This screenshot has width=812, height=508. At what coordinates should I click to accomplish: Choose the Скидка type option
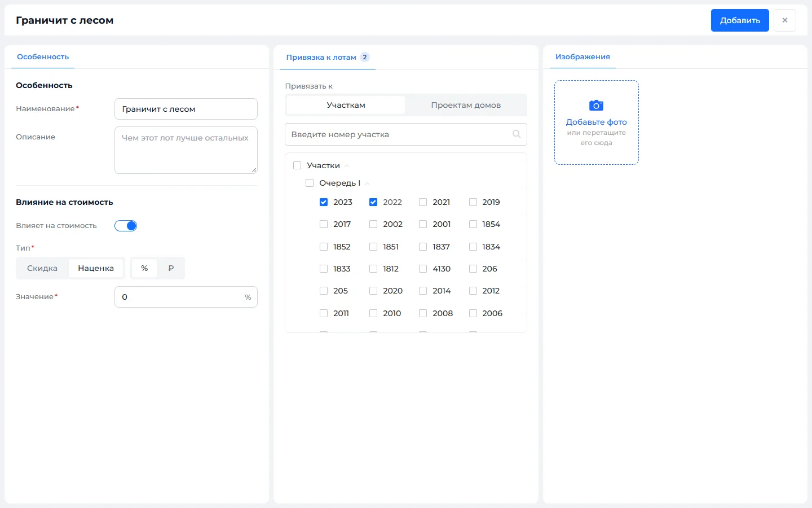pyautogui.click(x=42, y=268)
